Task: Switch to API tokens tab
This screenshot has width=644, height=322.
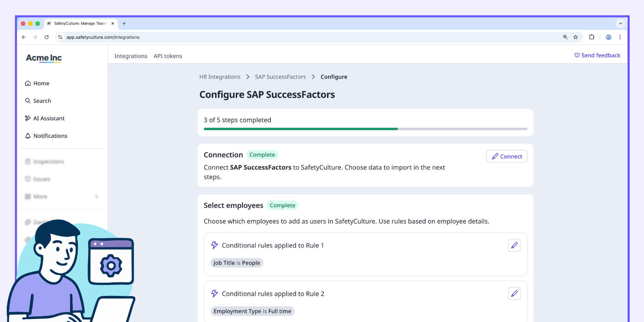Action: (x=168, y=56)
